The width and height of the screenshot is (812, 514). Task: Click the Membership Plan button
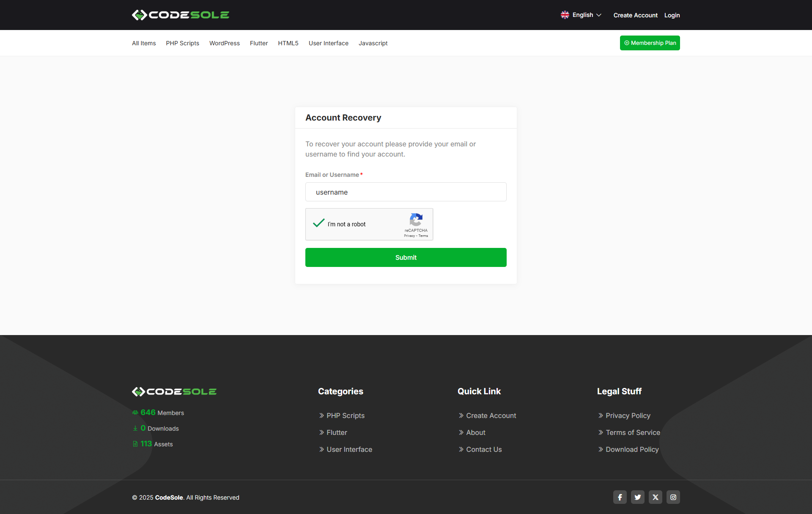click(x=650, y=43)
